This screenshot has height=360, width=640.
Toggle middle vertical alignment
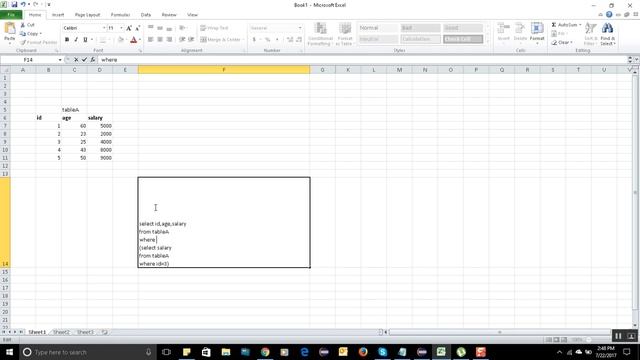[x=160, y=28]
